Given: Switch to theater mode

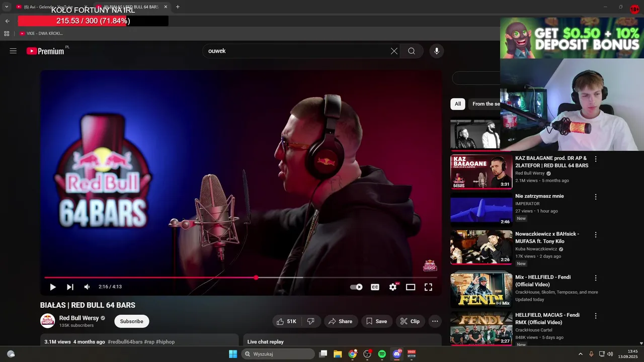Looking at the screenshot, I should pyautogui.click(x=411, y=287).
